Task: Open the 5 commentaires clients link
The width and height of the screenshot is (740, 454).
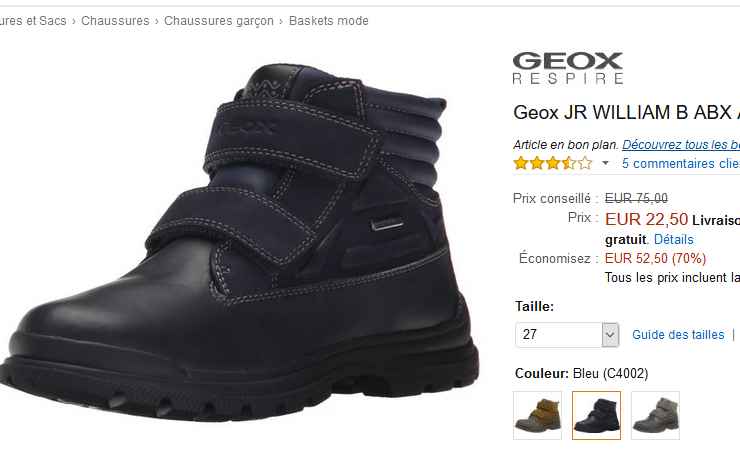Action: 681,164
